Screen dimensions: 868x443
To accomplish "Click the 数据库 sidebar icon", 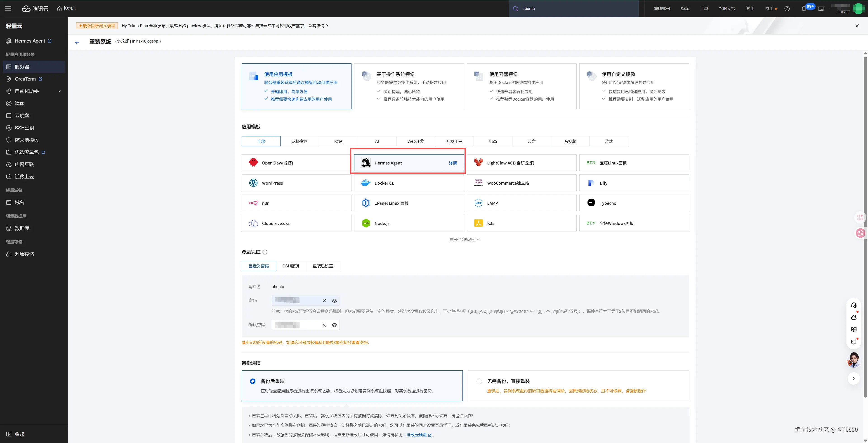I will point(9,229).
